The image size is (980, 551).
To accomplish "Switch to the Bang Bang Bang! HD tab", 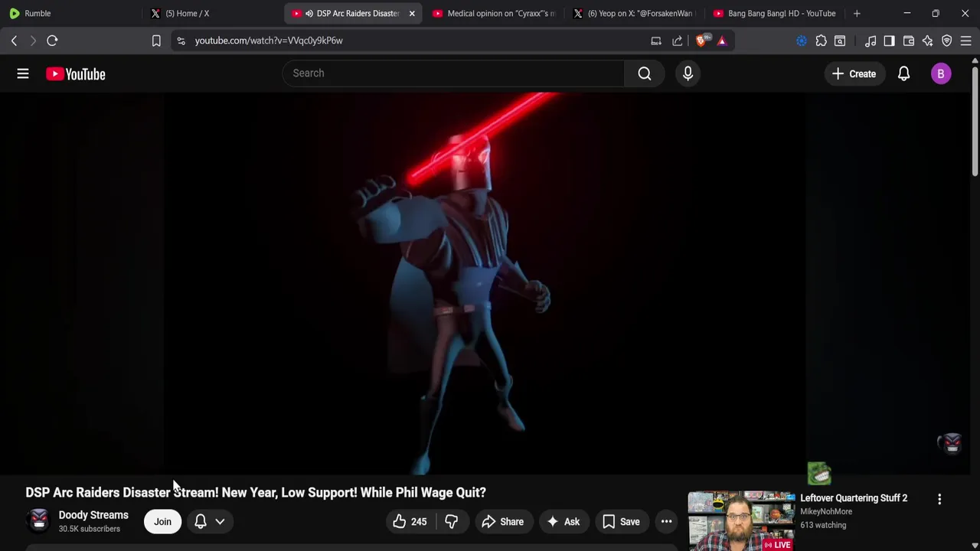I will [775, 13].
